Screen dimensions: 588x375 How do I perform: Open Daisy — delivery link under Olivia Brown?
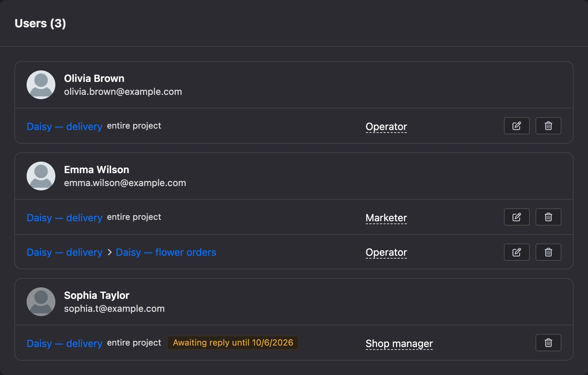pyautogui.click(x=65, y=126)
